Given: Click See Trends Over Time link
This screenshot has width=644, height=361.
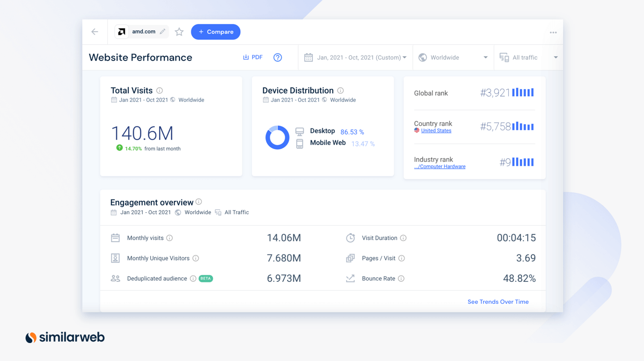Looking at the screenshot, I should (498, 301).
